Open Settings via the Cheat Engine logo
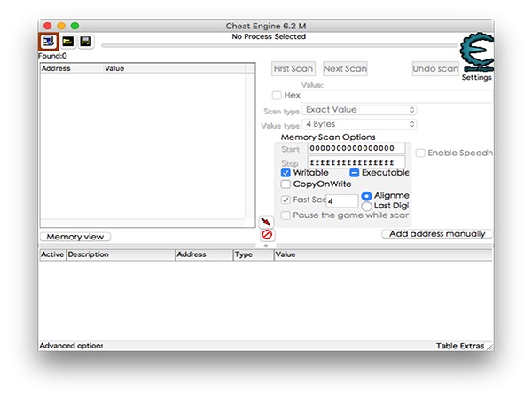532x399 pixels. point(477,51)
